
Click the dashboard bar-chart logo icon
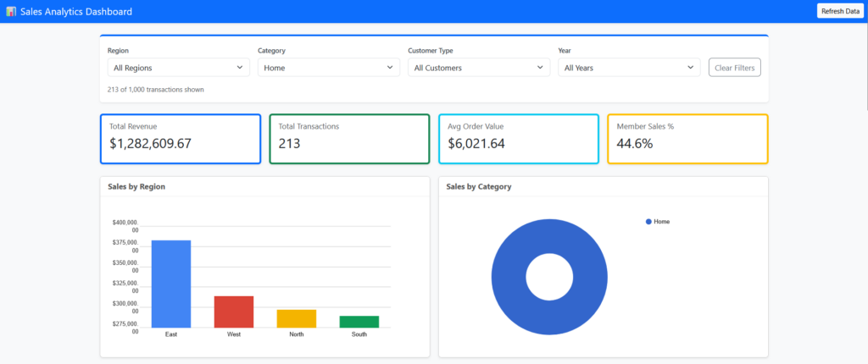pos(11,11)
